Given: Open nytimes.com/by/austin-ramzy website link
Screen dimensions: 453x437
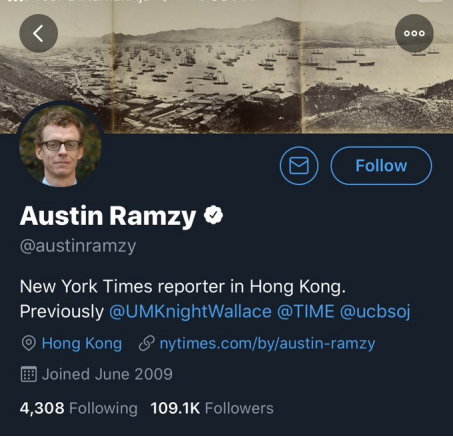Looking at the screenshot, I should pos(267,343).
